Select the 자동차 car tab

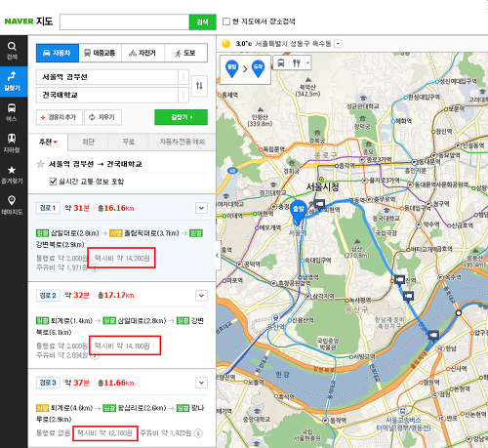(58, 53)
